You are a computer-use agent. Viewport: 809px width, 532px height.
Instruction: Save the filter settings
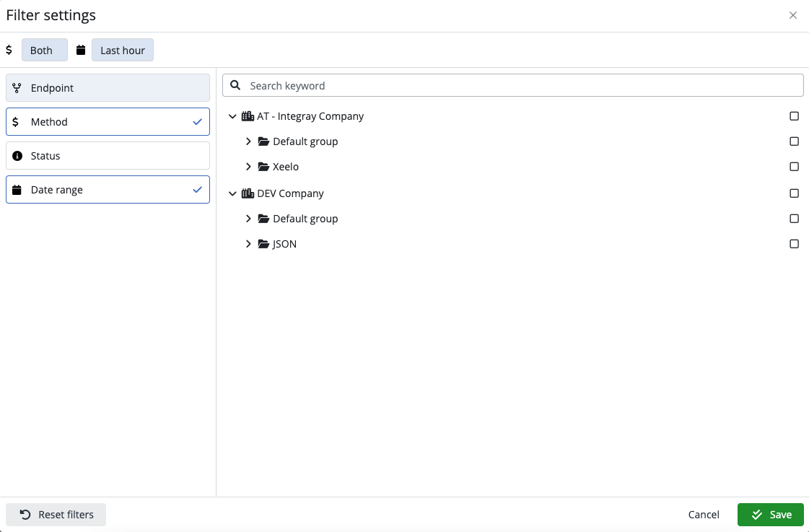(x=771, y=514)
